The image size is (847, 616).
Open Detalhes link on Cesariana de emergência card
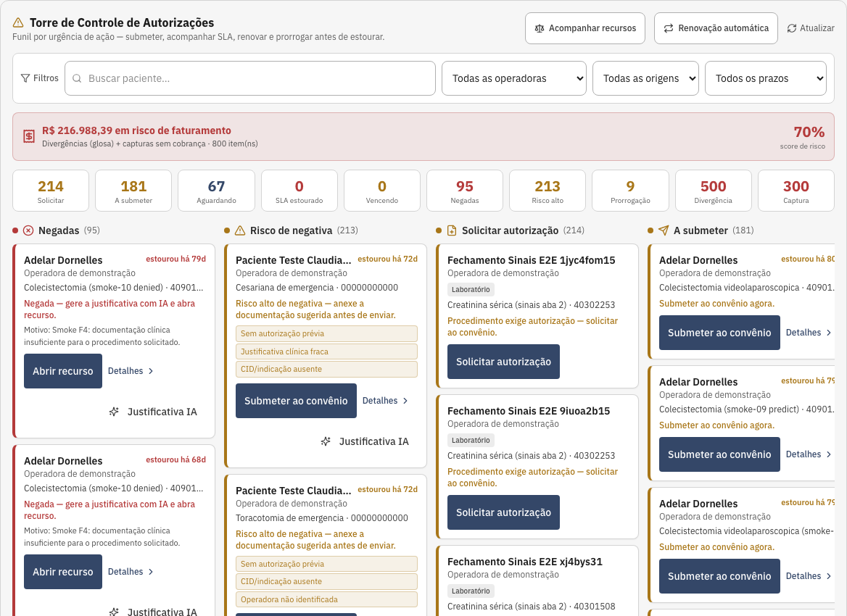(x=385, y=401)
